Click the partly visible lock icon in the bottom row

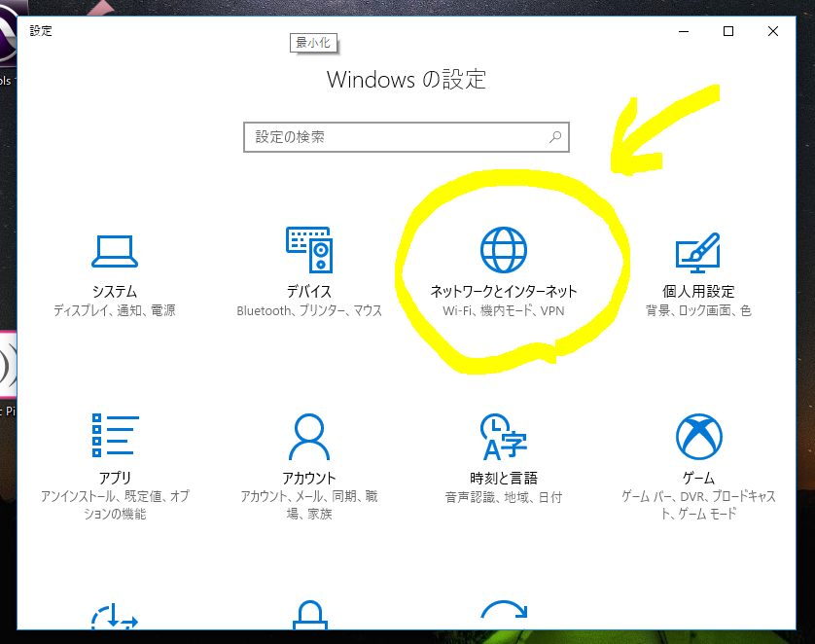pyautogui.click(x=310, y=615)
